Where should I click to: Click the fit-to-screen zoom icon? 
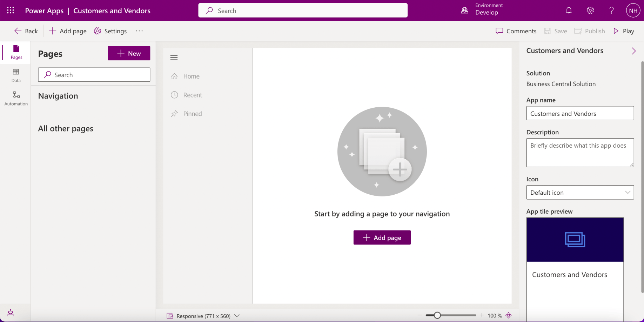509,315
